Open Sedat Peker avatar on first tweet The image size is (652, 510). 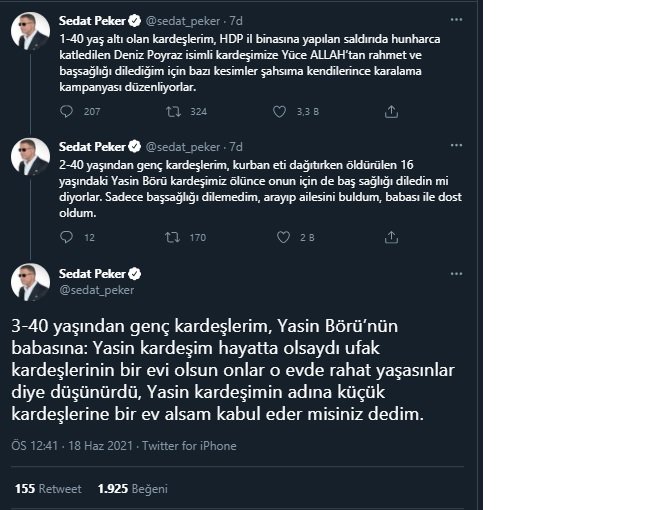point(30,31)
